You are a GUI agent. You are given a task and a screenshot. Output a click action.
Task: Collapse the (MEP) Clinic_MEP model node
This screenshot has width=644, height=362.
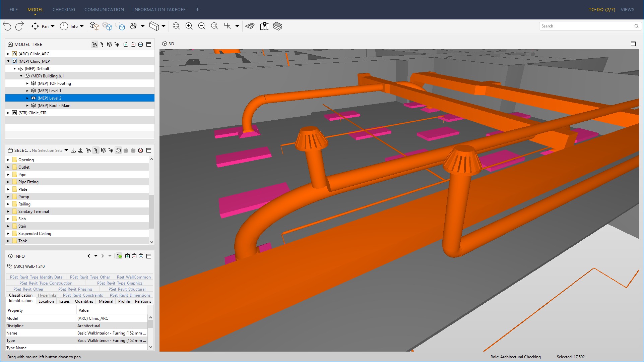pos(8,61)
